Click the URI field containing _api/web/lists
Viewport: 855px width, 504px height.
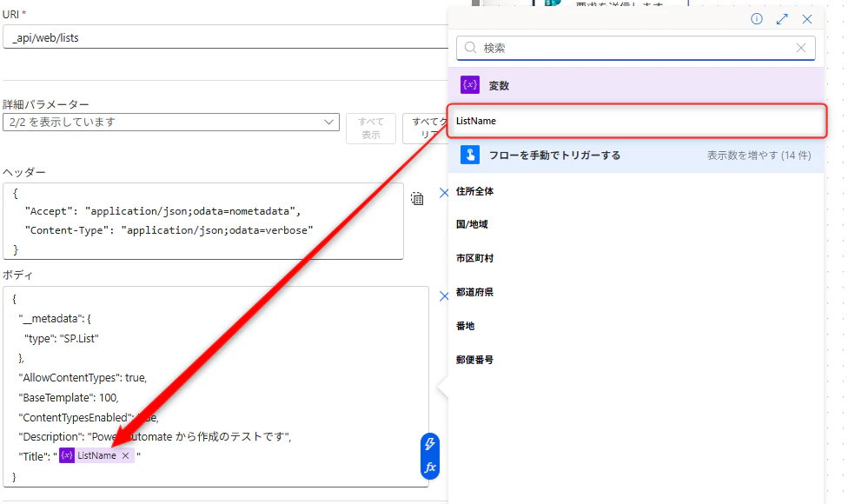tap(226, 37)
